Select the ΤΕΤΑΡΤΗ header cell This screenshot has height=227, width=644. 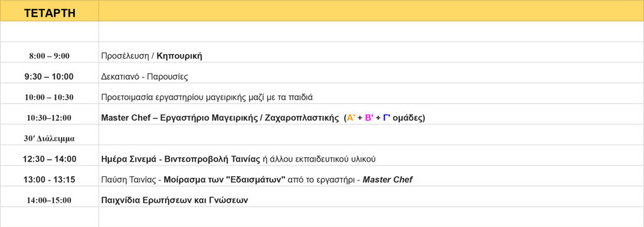pos(49,11)
